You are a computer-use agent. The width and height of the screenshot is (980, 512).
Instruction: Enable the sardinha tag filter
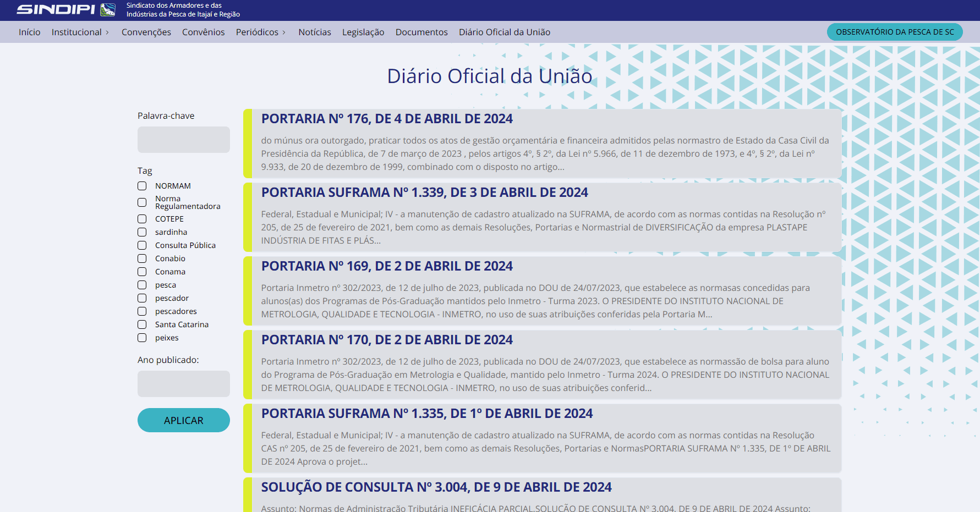(x=142, y=232)
